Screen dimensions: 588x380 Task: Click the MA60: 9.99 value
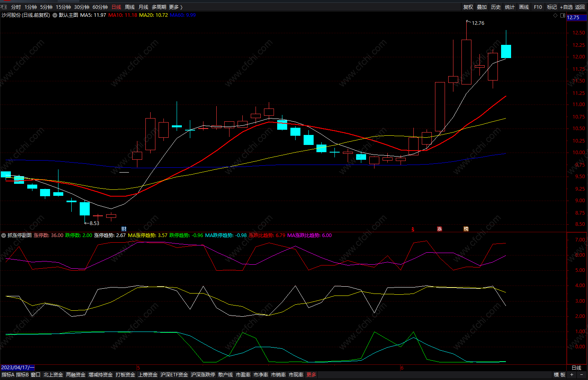tap(183, 15)
